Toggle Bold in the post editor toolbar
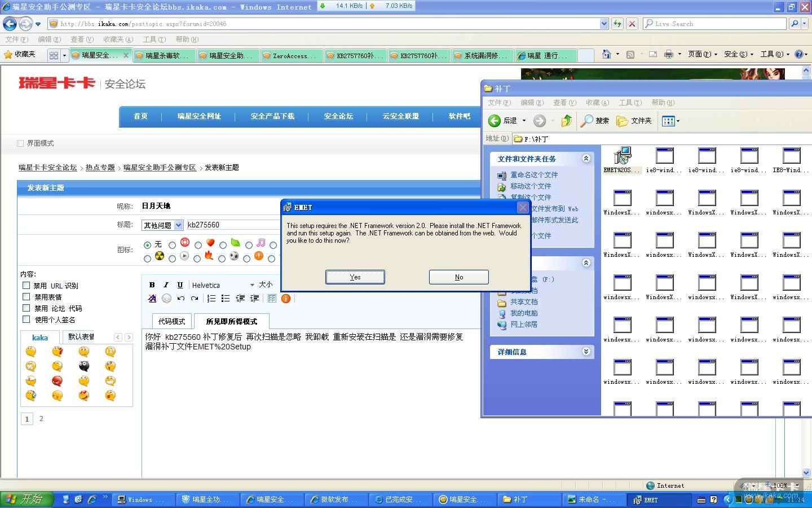The image size is (812, 508). 152,285
